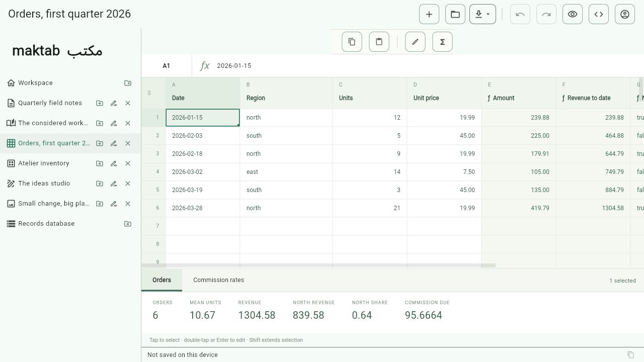This screenshot has width=644, height=362.
Task: Click move icon on Orders, first quarter row
Action: tap(100, 143)
